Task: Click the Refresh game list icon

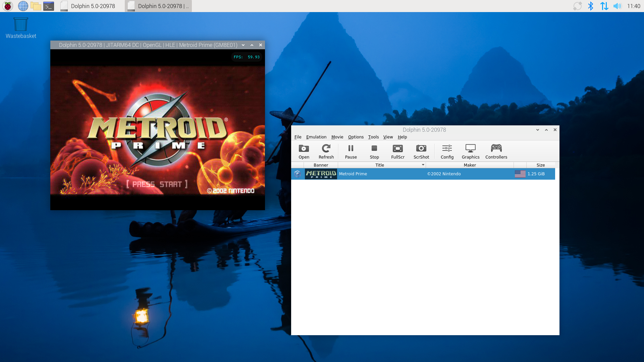Action: pos(326,151)
